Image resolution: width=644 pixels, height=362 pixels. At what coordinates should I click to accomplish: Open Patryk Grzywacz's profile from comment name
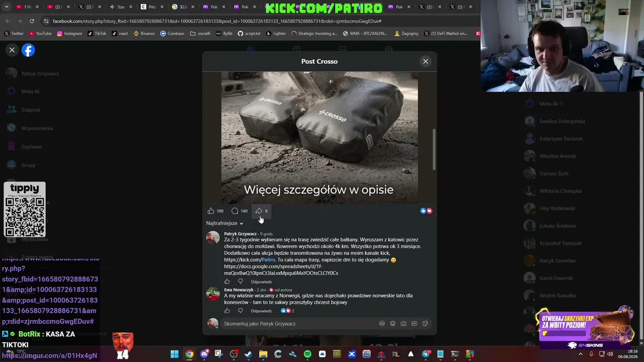(240, 234)
